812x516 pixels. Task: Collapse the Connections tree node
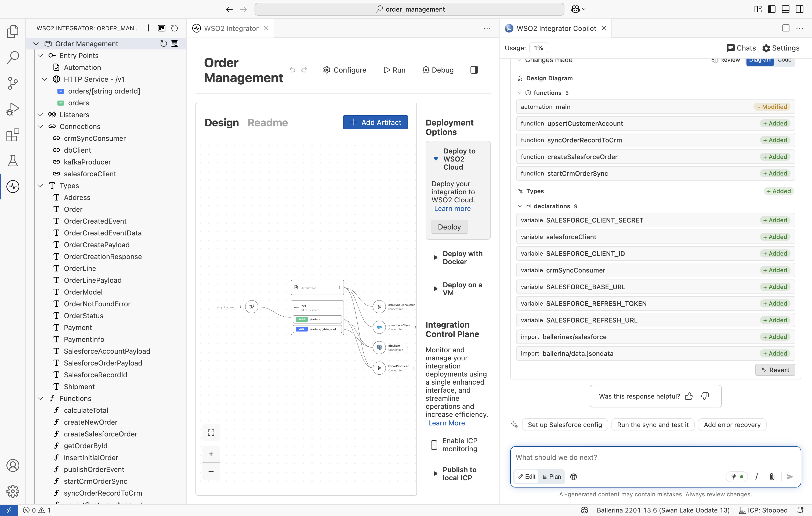41,127
